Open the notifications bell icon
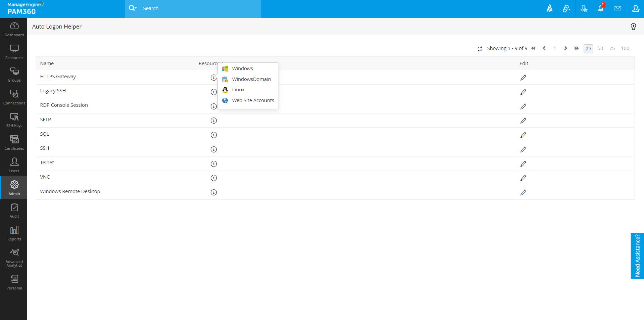Viewport: 644px width, 320px height. (601, 8)
